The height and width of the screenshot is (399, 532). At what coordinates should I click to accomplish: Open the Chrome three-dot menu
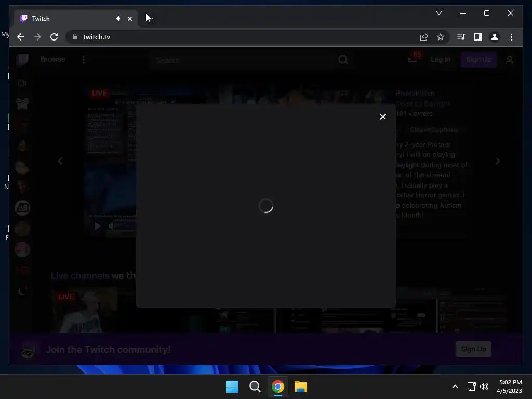511,37
